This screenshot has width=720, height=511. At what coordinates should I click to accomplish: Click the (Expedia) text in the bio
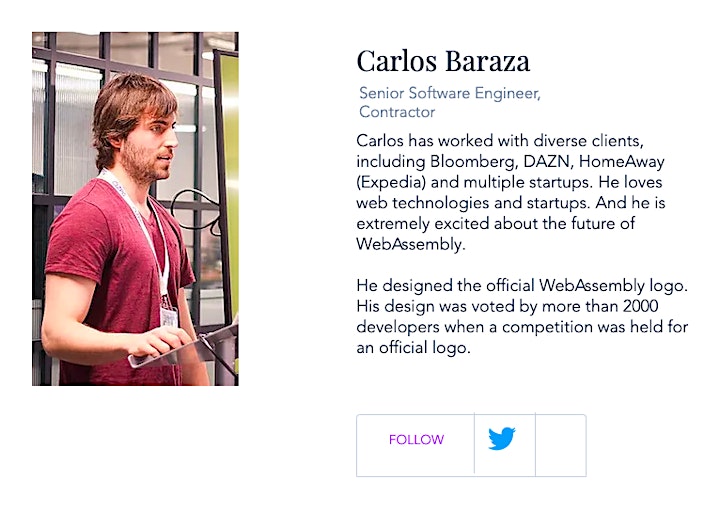(391, 183)
